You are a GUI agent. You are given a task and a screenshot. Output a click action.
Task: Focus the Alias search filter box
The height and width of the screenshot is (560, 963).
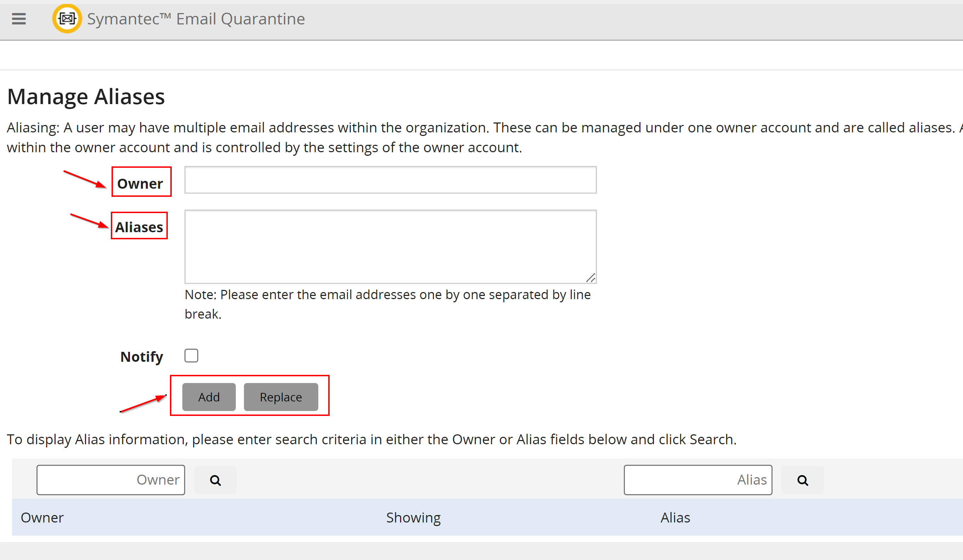coord(698,480)
